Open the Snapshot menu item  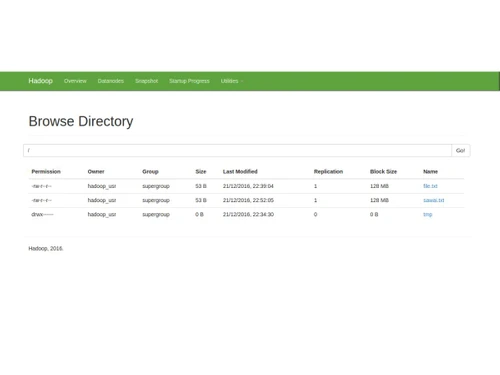click(146, 81)
